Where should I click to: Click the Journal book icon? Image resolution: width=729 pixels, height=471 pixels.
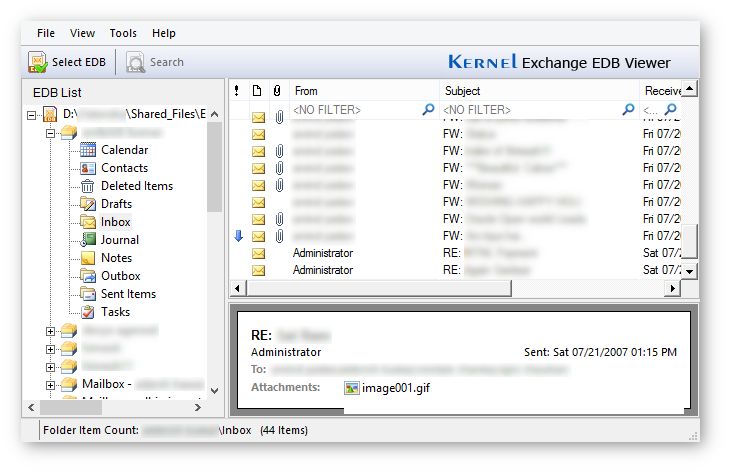coord(88,240)
